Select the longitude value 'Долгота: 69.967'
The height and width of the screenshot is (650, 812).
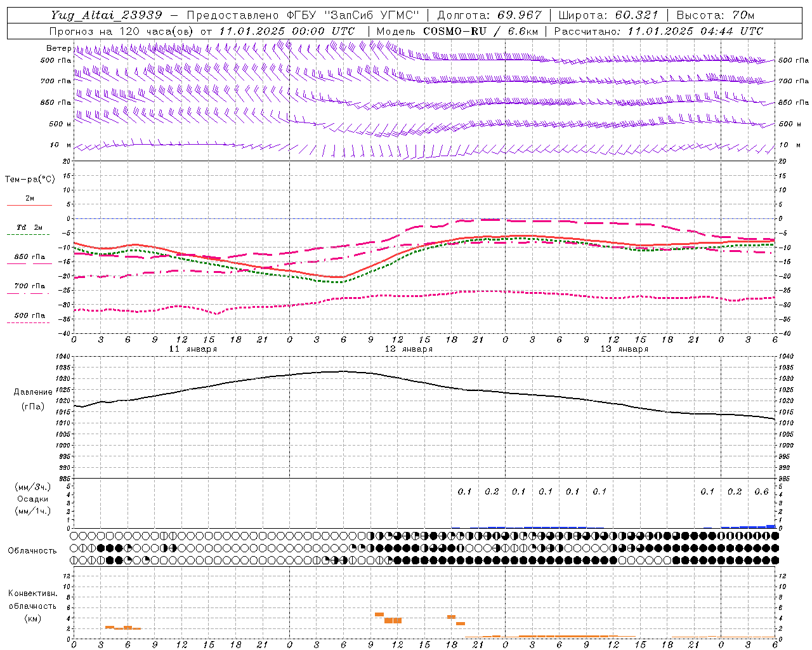490,15
